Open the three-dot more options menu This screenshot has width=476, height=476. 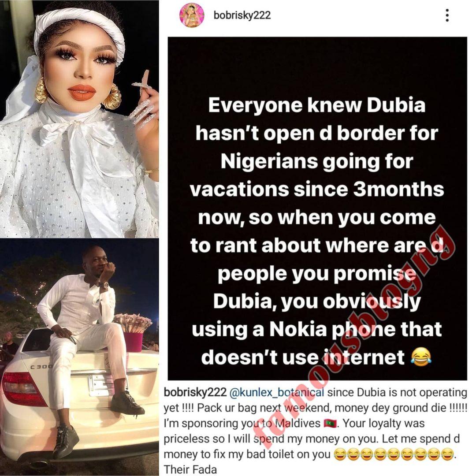[447, 15]
